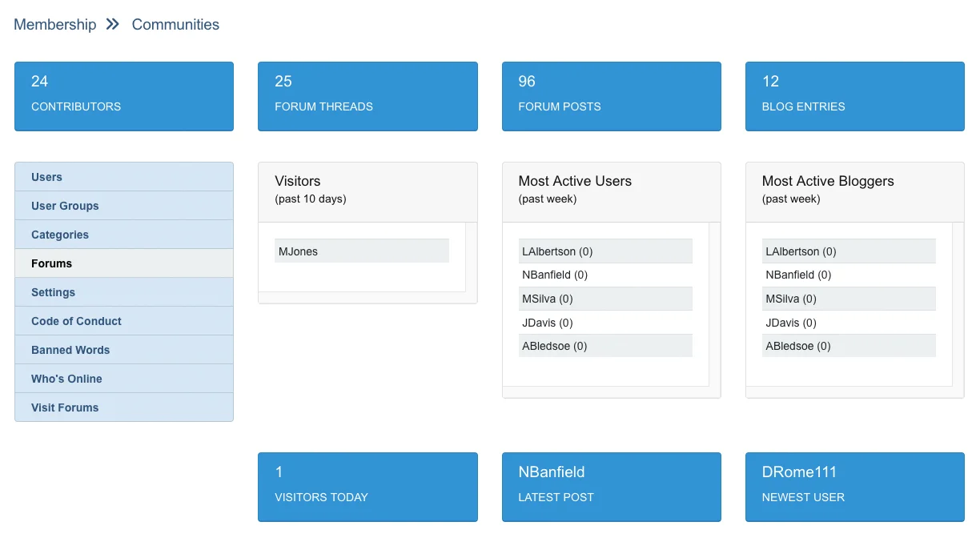This screenshot has width=980, height=542.
Task: Open the Banned Words page
Action: [x=123, y=350]
